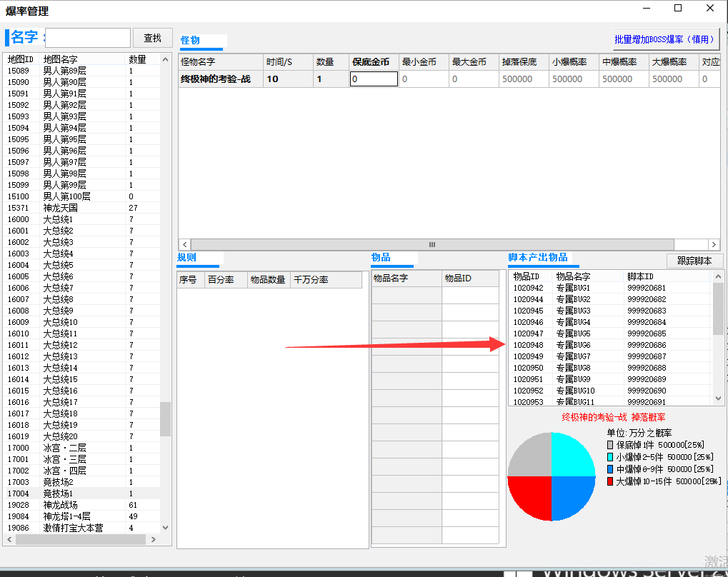Click the 大爆概率 column header

674,61
